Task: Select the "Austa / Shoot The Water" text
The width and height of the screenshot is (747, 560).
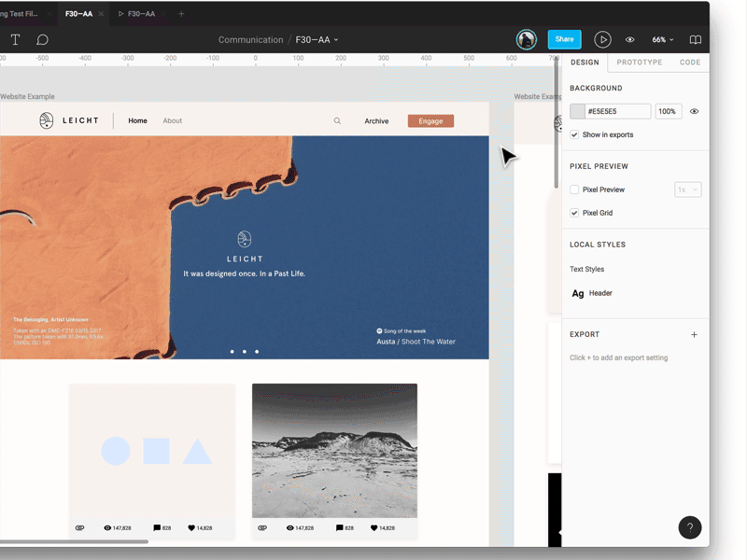Action: click(416, 342)
